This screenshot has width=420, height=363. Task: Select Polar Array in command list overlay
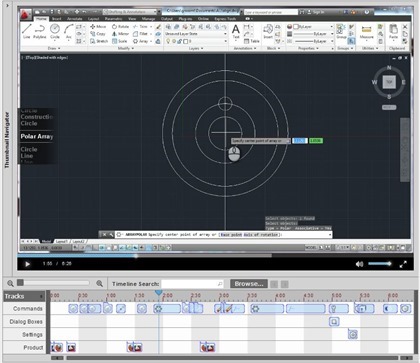coord(37,136)
